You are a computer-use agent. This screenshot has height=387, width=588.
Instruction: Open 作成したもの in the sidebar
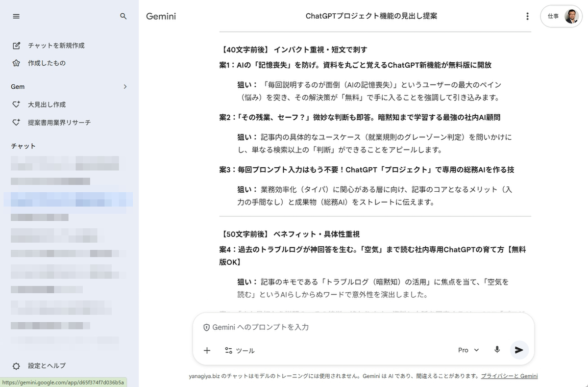pos(47,63)
